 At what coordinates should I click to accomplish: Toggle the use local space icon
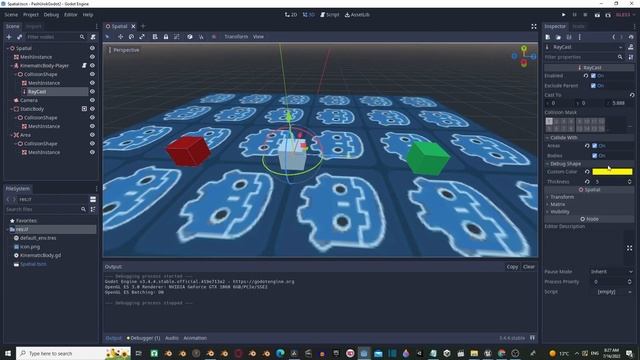(190, 37)
